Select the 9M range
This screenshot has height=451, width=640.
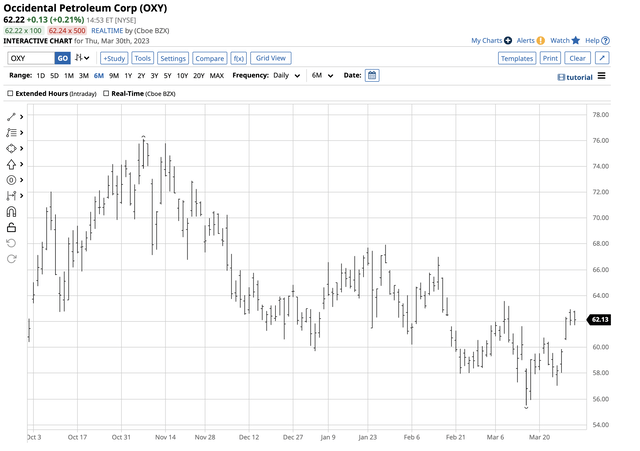point(114,76)
